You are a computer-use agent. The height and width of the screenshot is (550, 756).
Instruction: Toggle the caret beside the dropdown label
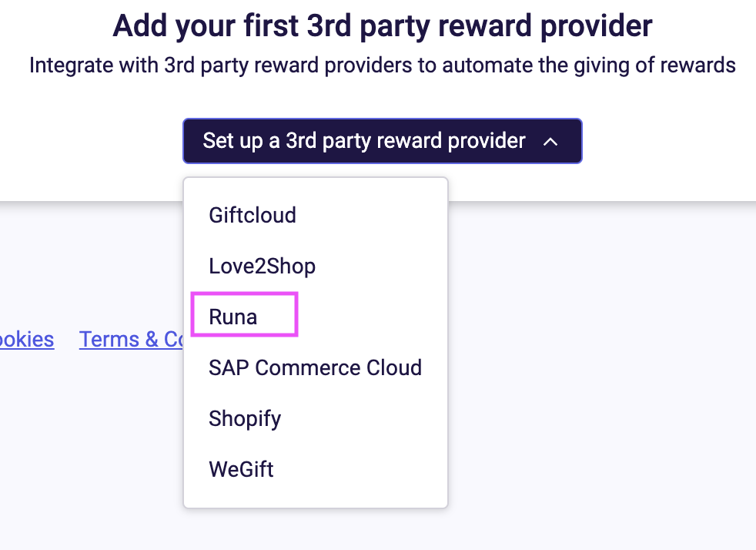pos(550,142)
